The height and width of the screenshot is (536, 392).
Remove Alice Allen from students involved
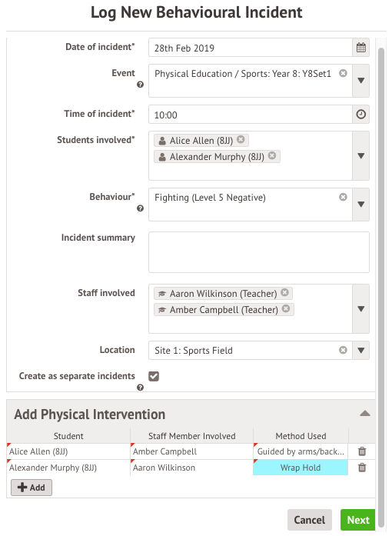[241, 139]
